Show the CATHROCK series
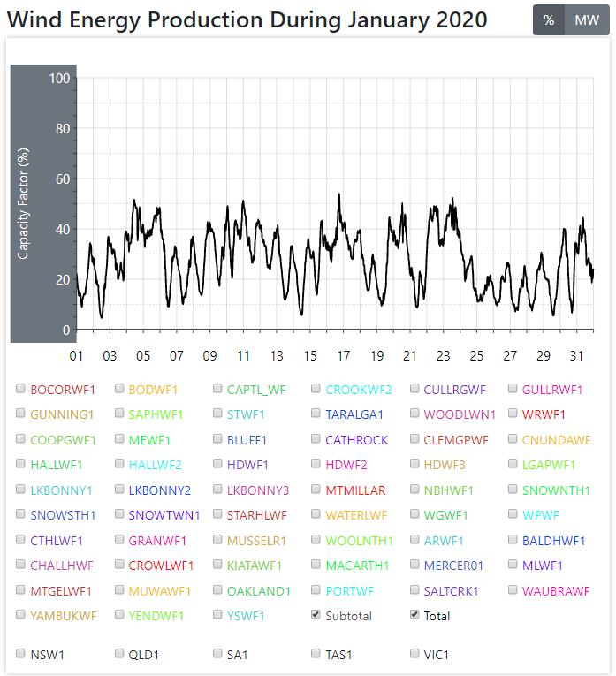This screenshot has height=676, width=616. pos(316,439)
